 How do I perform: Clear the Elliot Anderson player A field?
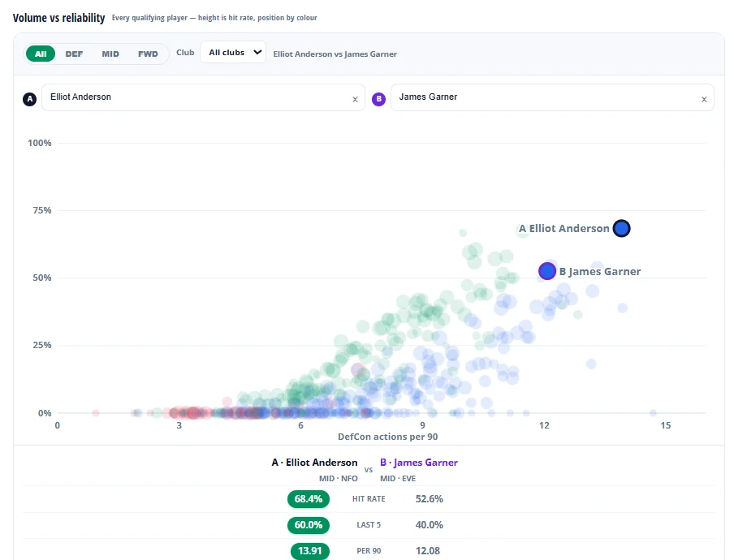pos(356,99)
